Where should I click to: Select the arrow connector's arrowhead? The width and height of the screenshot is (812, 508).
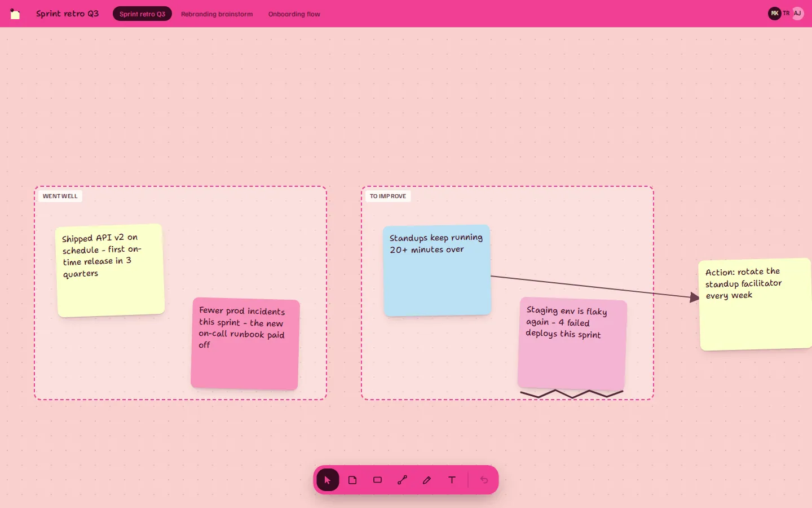click(x=695, y=297)
